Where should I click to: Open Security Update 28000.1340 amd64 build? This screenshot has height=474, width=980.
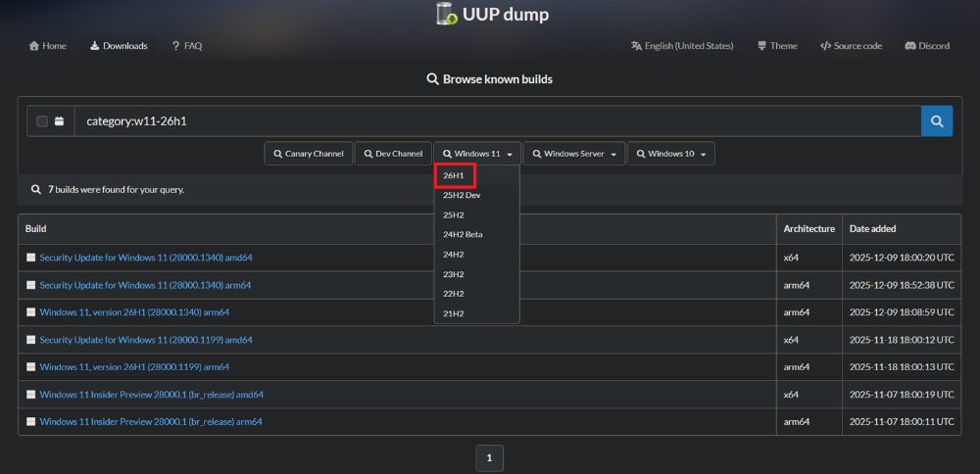(146, 258)
